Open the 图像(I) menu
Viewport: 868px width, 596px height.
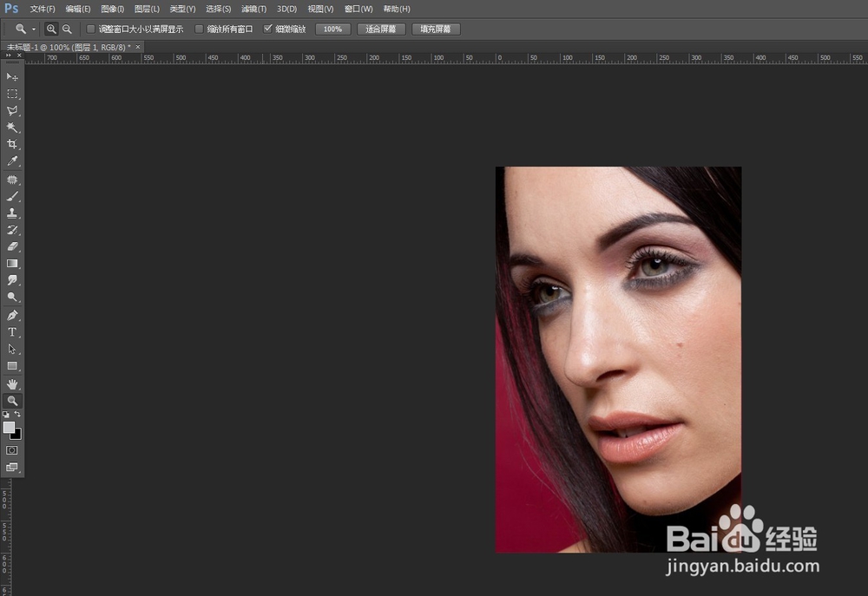pos(113,9)
